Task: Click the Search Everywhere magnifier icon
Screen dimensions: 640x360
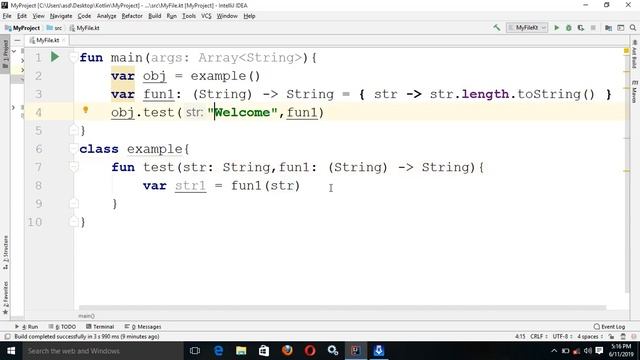Action: click(633, 28)
